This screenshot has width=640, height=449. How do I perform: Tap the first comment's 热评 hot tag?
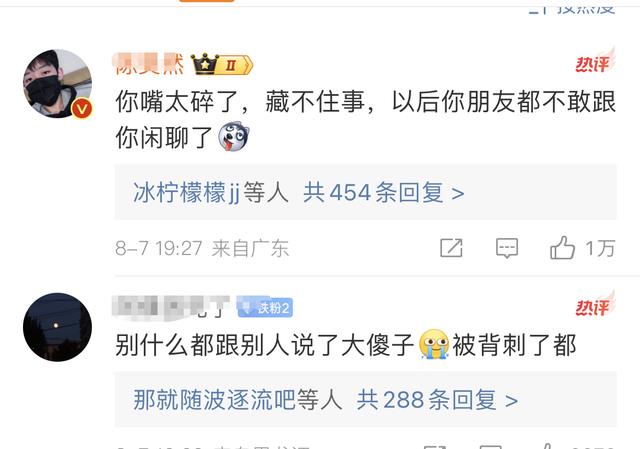[595, 61]
